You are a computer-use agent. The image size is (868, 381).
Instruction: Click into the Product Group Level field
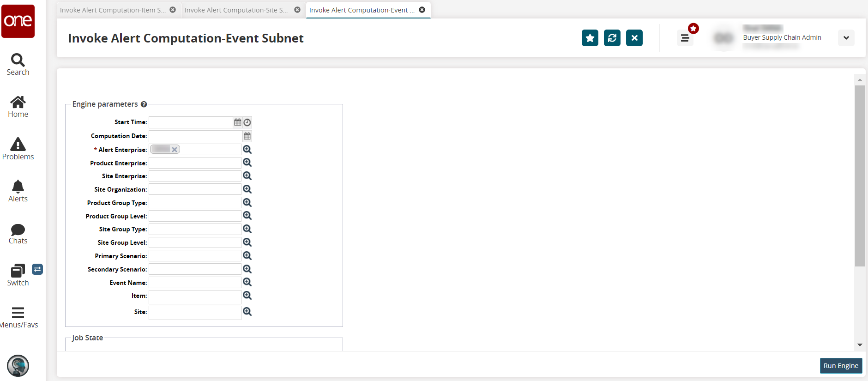(x=195, y=216)
